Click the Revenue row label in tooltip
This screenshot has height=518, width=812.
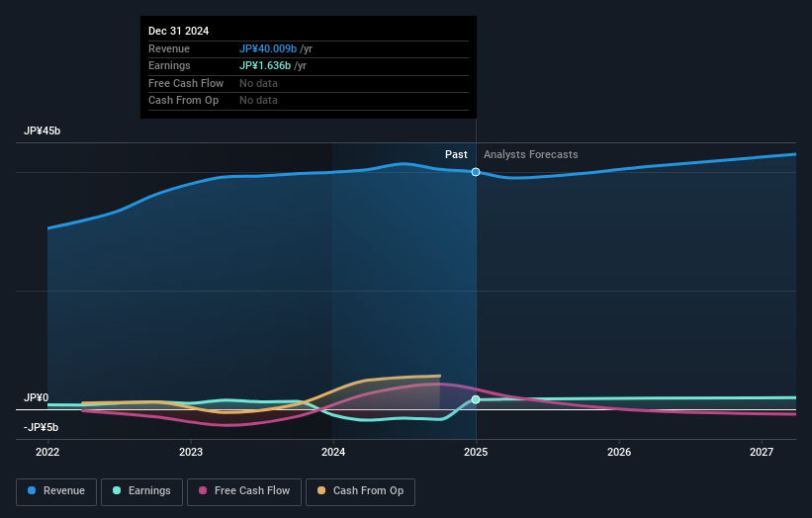pyautogui.click(x=169, y=48)
